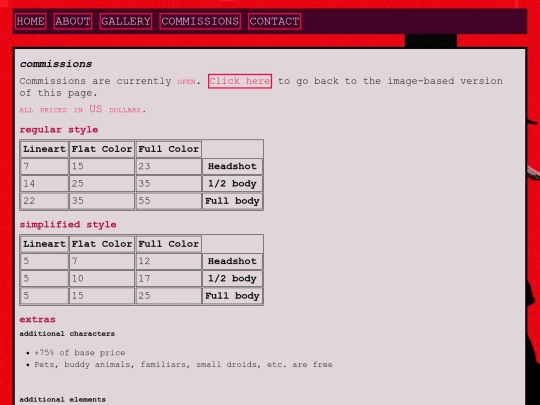The height and width of the screenshot is (405, 540).
Task: Click simplified Headshot Lineart price 5
Action: point(44,261)
